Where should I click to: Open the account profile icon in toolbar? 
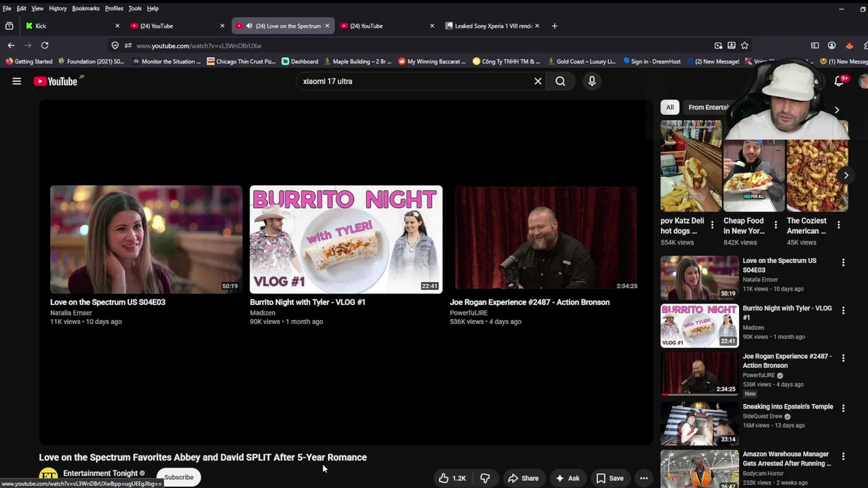[831, 45]
